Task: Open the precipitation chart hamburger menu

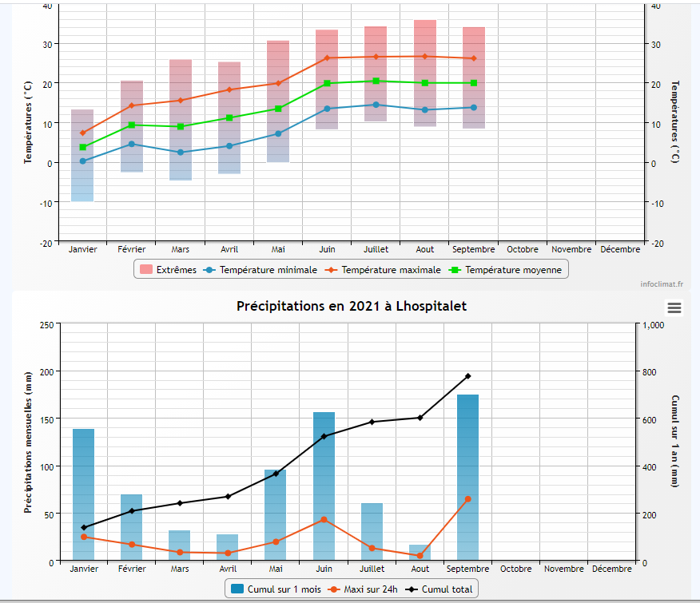Action: (x=674, y=308)
